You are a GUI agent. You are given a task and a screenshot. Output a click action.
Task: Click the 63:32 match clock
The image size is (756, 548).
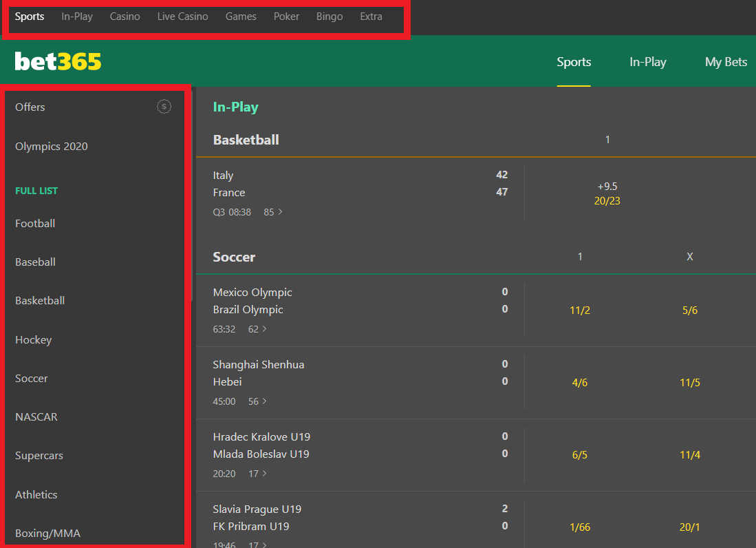pos(224,329)
